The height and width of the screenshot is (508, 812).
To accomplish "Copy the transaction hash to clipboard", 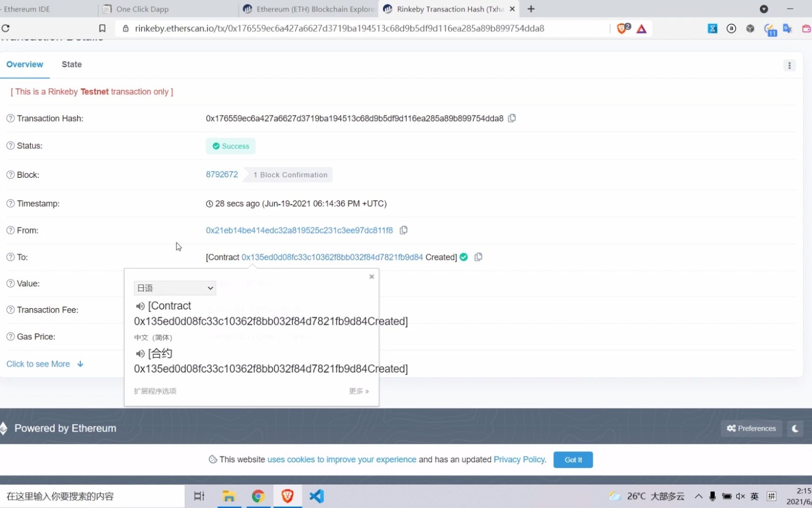I will tap(512, 118).
